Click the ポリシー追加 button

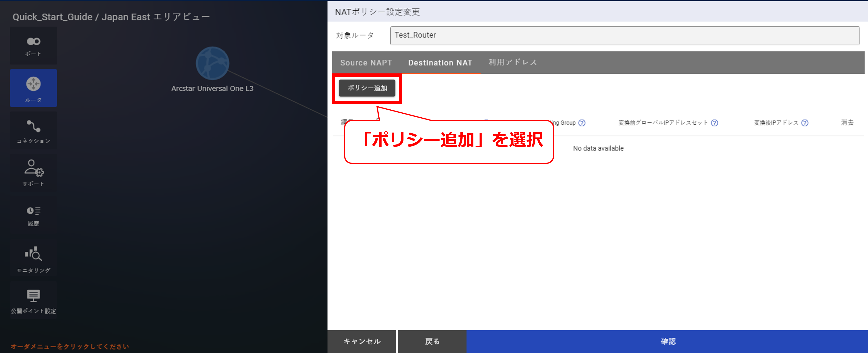[x=367, y=88]
